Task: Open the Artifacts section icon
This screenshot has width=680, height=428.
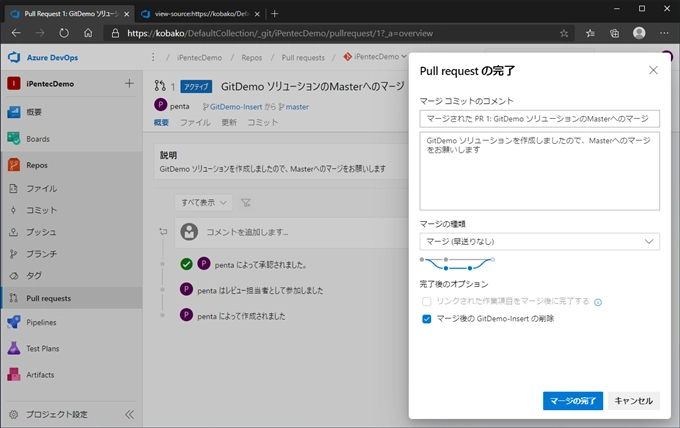Action: (x=14, y=374)
